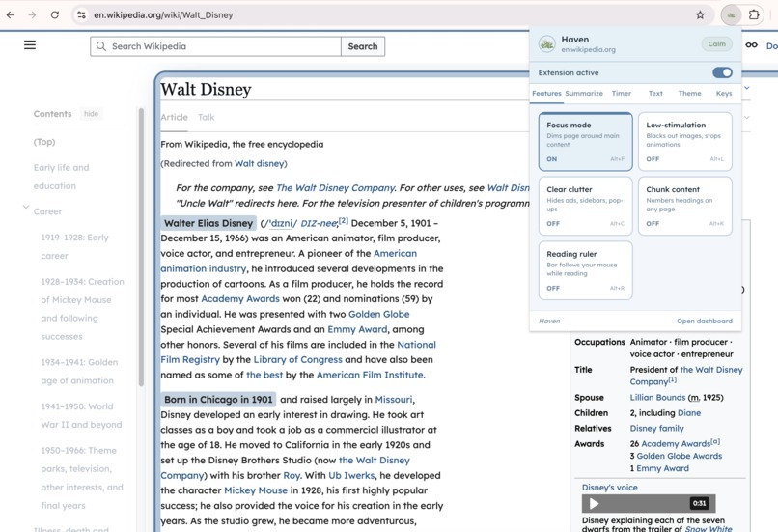Click the browser forward arrow

[x=32, y=14]
